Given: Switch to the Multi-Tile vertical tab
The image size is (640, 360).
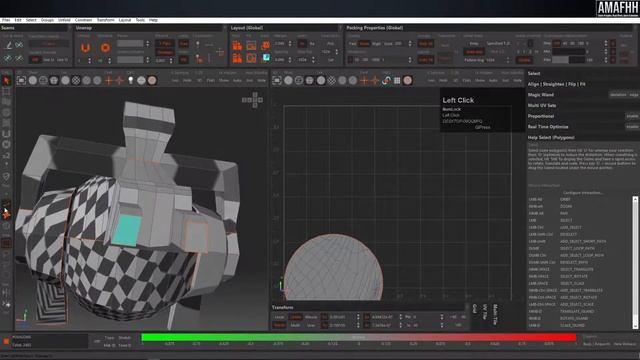Looking at the screenshot, I should point(495,314).
